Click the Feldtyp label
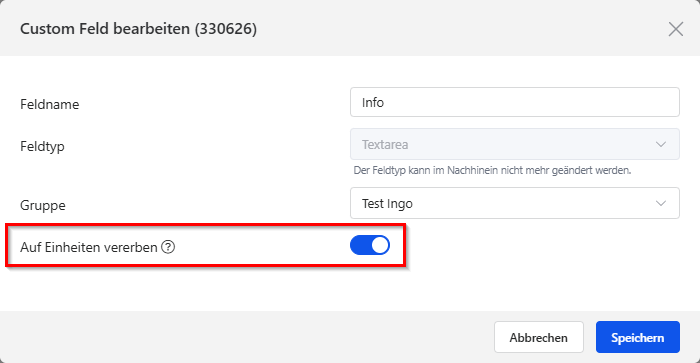The height and width of the screenshot is (363, 700). coord(42,146)
